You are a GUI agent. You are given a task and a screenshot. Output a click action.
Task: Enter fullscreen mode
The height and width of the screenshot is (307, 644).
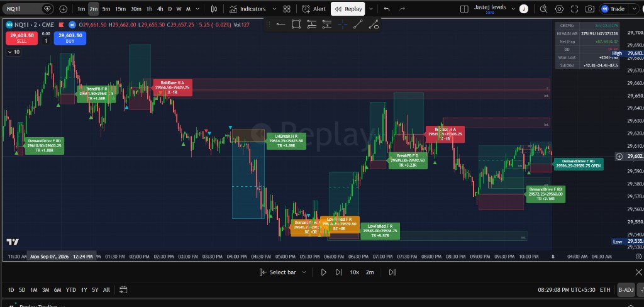pos(575,9)
